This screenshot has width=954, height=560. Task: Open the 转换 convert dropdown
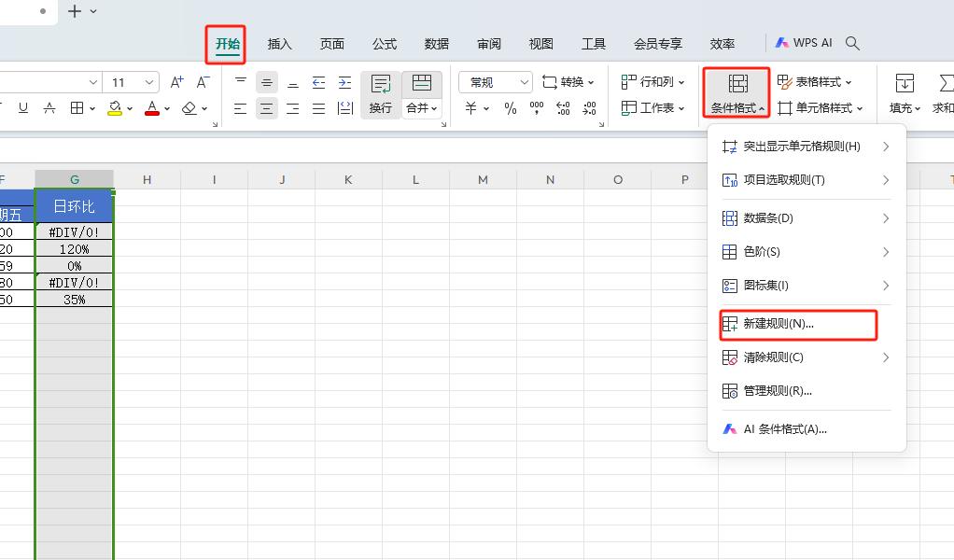568,82
